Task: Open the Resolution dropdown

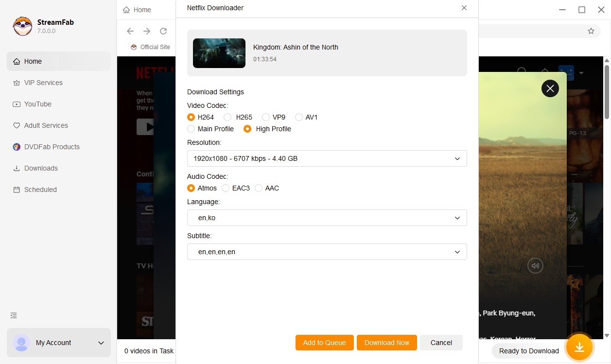Action: pos(327,158)
